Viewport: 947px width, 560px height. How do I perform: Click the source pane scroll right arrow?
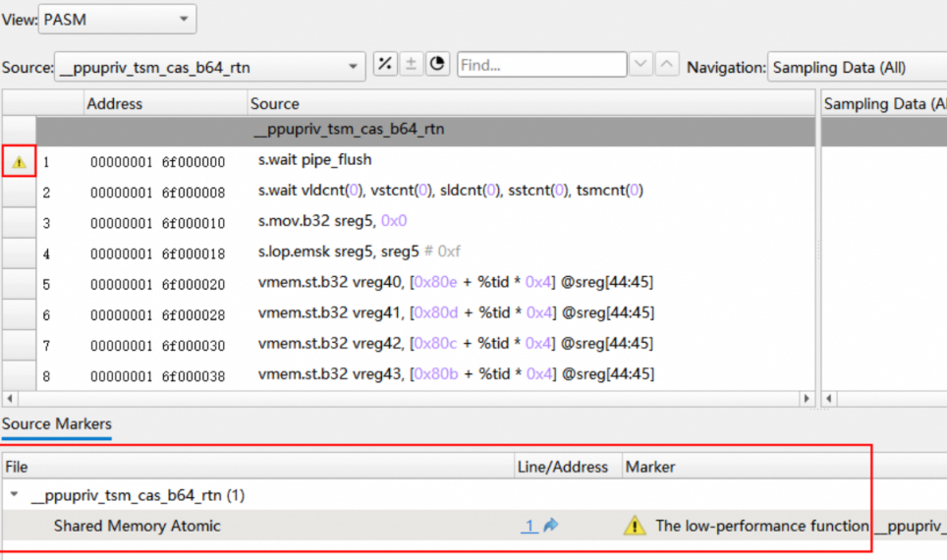807,399
